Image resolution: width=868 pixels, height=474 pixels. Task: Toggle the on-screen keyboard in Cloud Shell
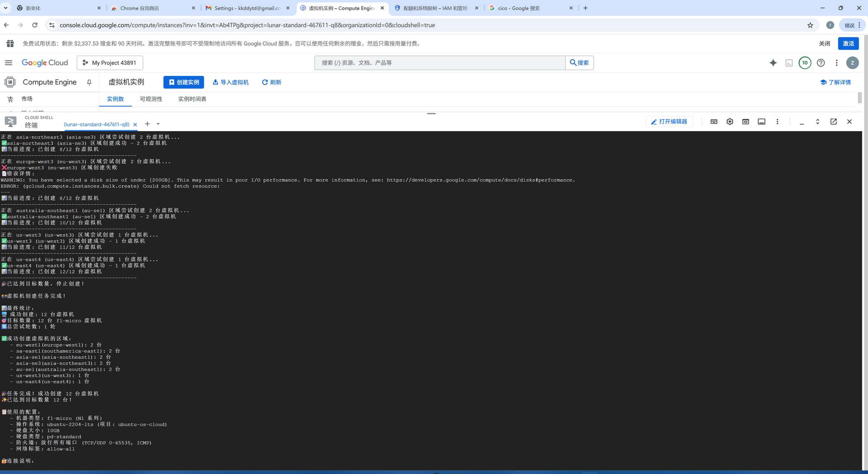[x=714, y=122]
